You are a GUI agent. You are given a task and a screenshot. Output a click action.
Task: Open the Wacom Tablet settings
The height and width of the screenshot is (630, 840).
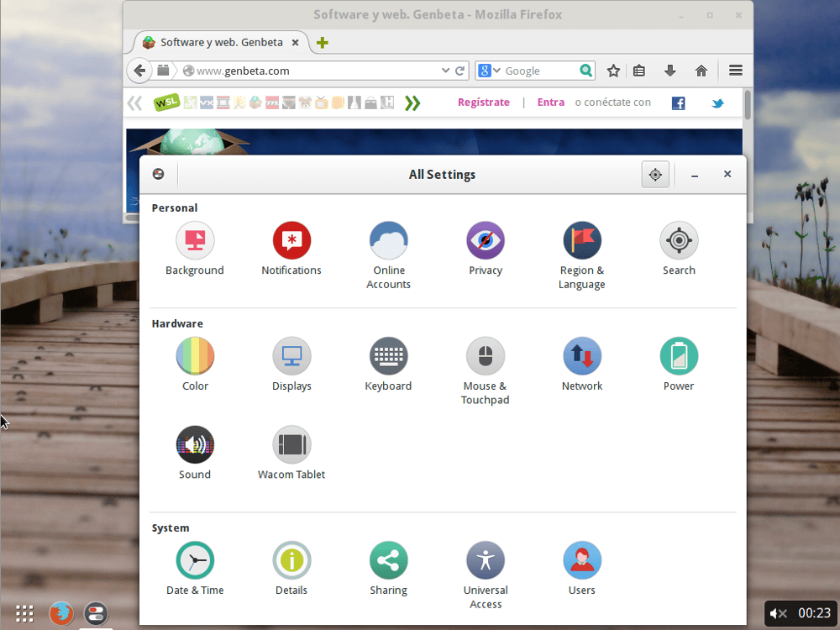(291, 444)
